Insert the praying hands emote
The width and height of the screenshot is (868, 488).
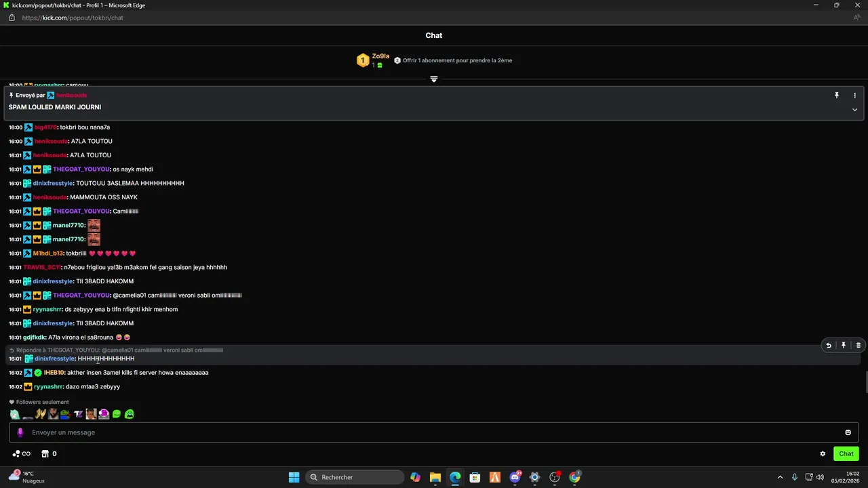[41, 414]
